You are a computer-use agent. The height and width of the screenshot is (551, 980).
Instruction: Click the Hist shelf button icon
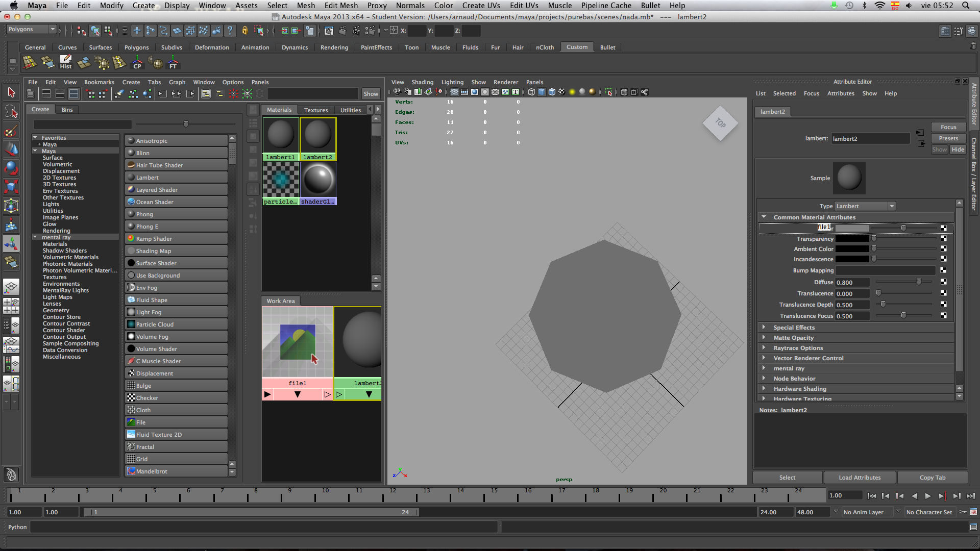click(66, 63)
